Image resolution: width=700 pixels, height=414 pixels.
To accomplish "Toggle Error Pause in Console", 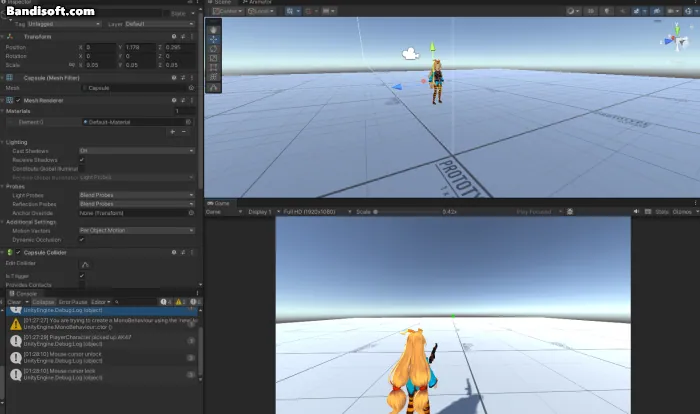I will tap(73, 302).
